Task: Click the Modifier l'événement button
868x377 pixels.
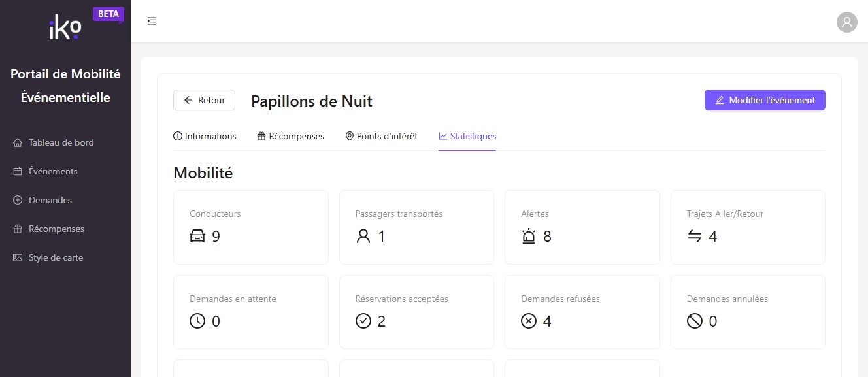Action: [x=765, y=100]
